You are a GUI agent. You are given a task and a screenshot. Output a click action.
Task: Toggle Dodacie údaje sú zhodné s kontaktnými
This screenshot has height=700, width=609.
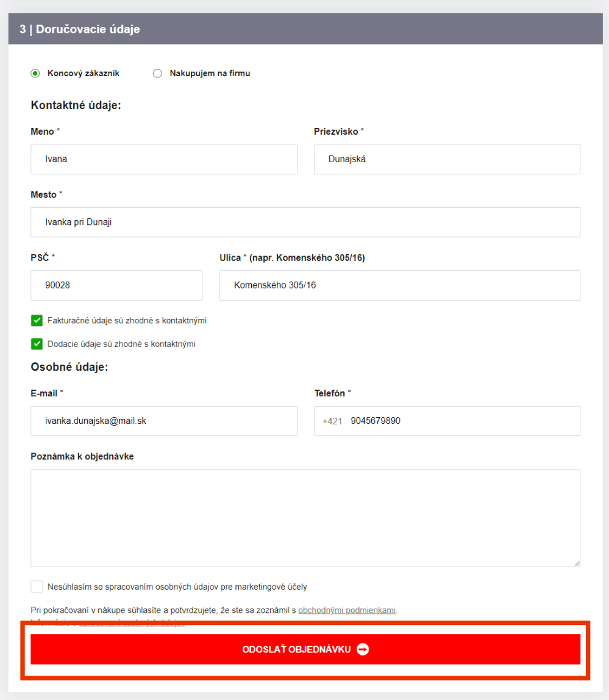(37, 344)
